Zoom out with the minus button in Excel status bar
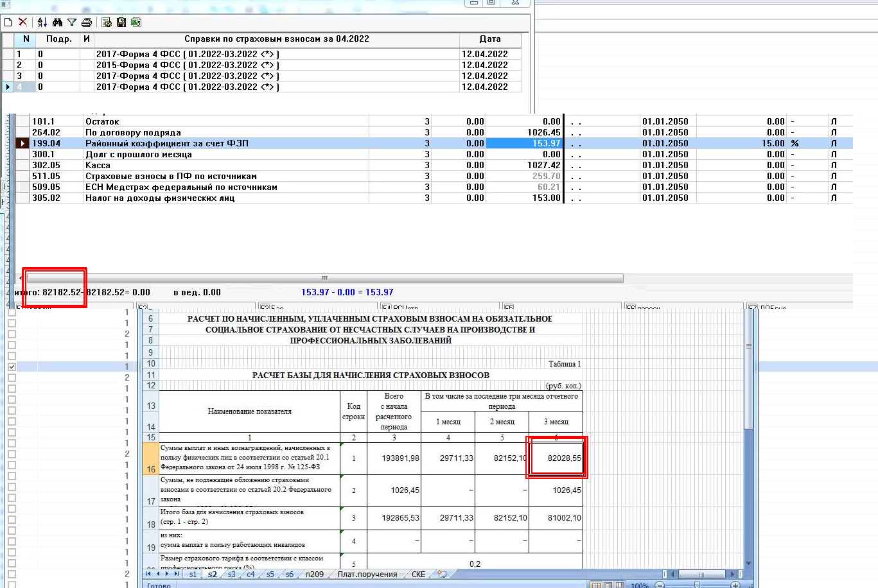Screen dimensions: 878x588 point(660,585)
